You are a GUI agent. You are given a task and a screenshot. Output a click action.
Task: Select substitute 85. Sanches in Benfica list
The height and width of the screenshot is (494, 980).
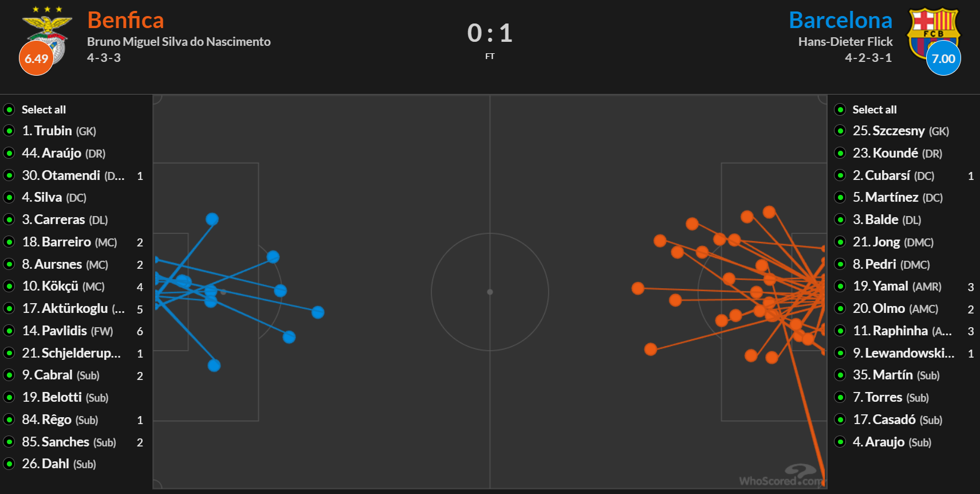pyautogui.click(x=69, y=442)
